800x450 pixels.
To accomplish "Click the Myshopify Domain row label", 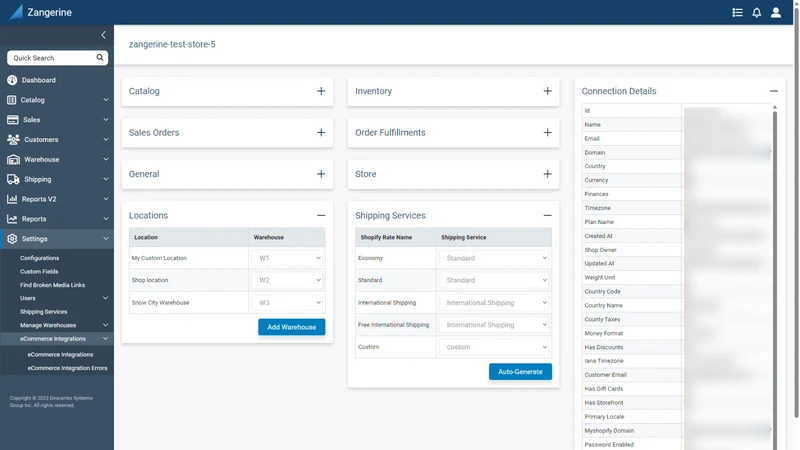I will pos(609,431).
